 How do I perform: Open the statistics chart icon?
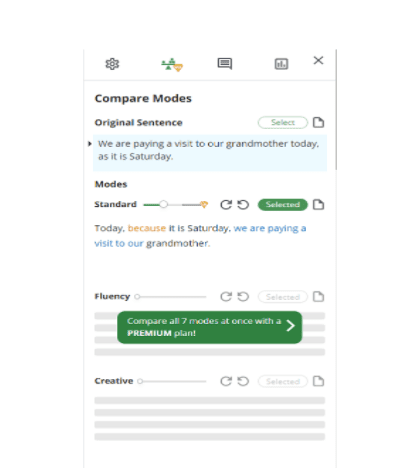tap(281, 64)
